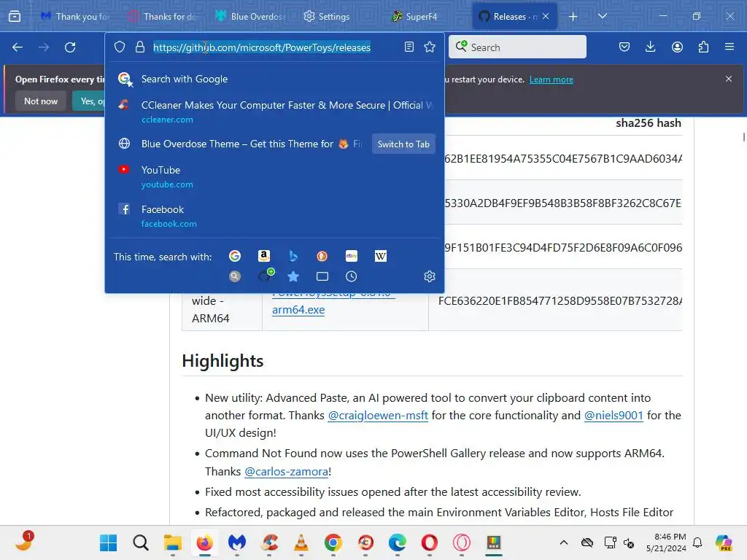Viewport: 747px width, 560px height.
Task: Open notification bell in system tray
Action: point(697,542)
